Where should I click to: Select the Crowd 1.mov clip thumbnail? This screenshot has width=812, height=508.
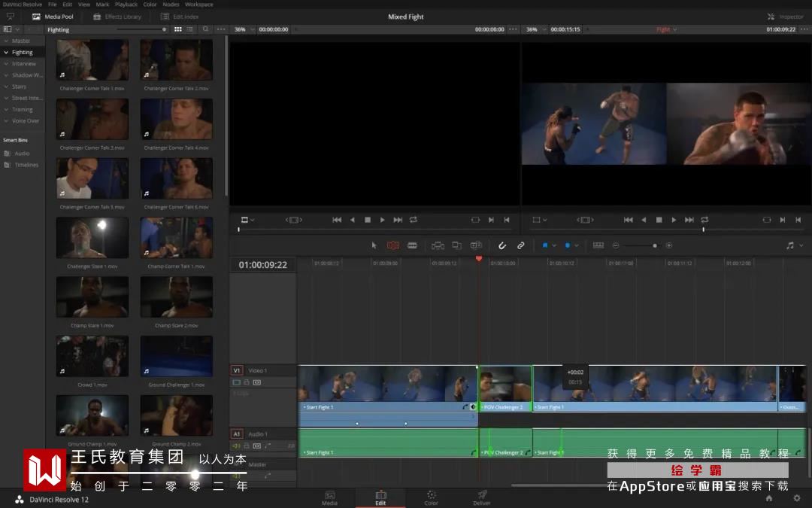point(92,356)
